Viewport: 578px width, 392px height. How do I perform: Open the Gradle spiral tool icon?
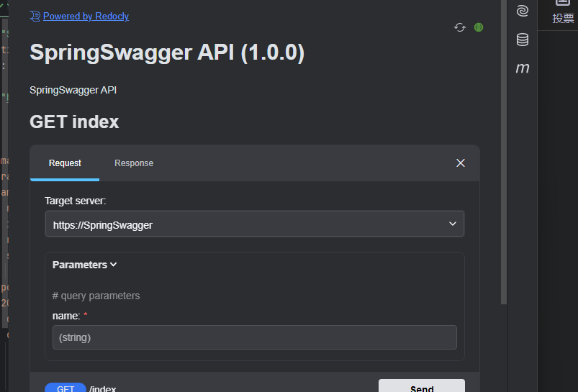coord(523,11)
